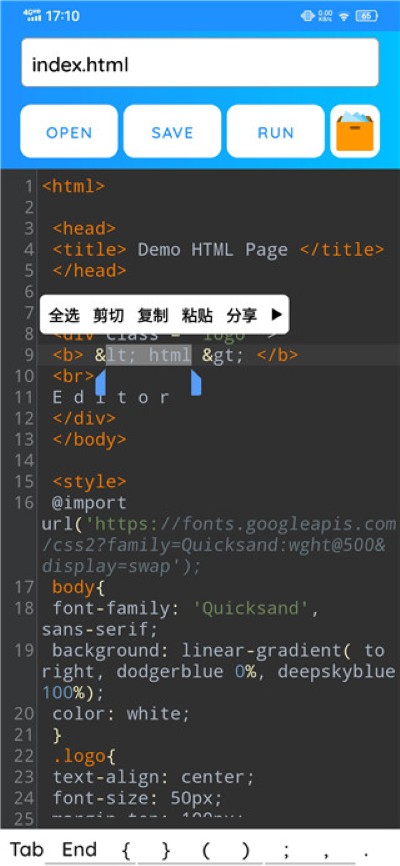The height and width of the screenshot is (866, 400).
Task: Tap the End shortcut key
Action: tap(80, 849)
